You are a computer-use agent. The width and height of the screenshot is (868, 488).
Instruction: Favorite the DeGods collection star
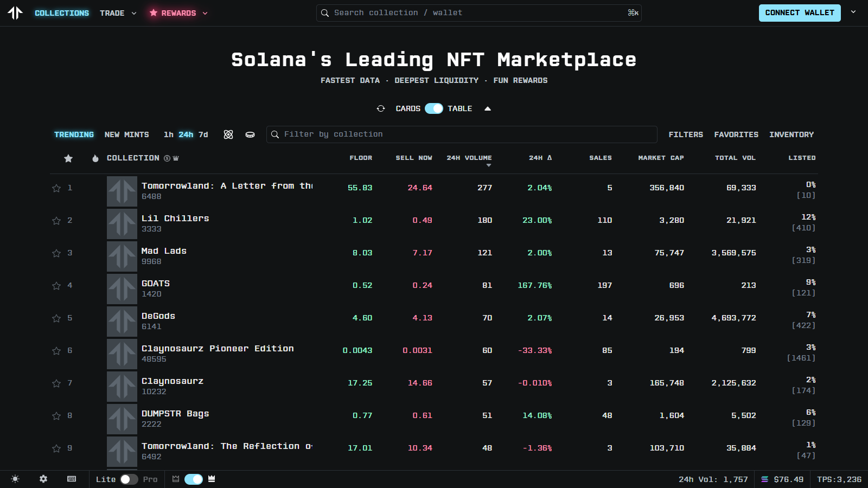pyautogui.click(x=56, y=318)
